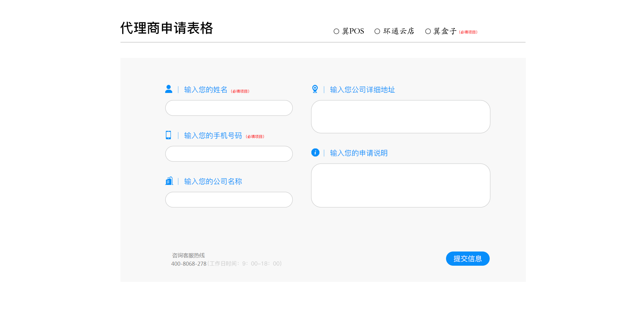Choose the 环通云店 radio option
Screen dimensions: 644x335
tap(377, 31)
